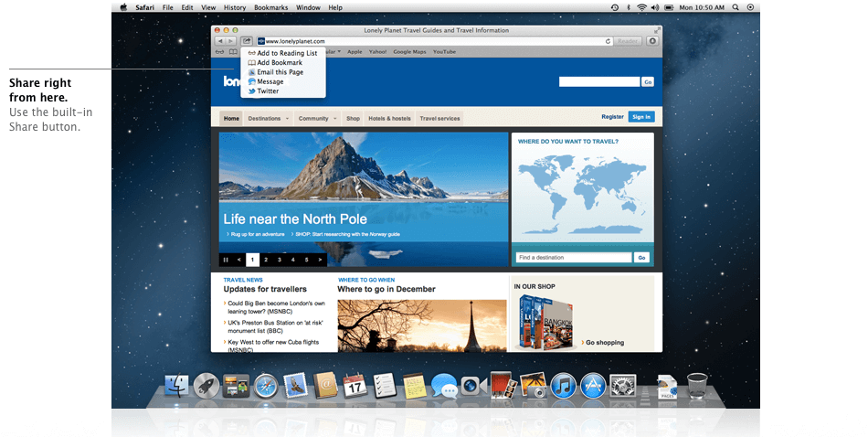Open Calendar showing 17 in the Dock
Screen dimensions: 868x437
pos(355,386)
